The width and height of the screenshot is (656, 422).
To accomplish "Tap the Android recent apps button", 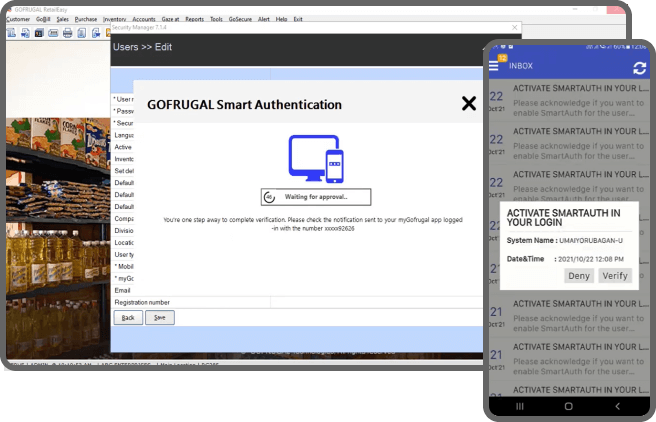I will 519,407.
